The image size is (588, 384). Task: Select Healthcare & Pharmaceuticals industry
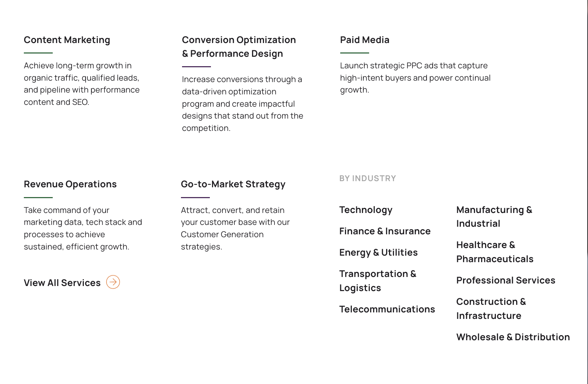495,252
